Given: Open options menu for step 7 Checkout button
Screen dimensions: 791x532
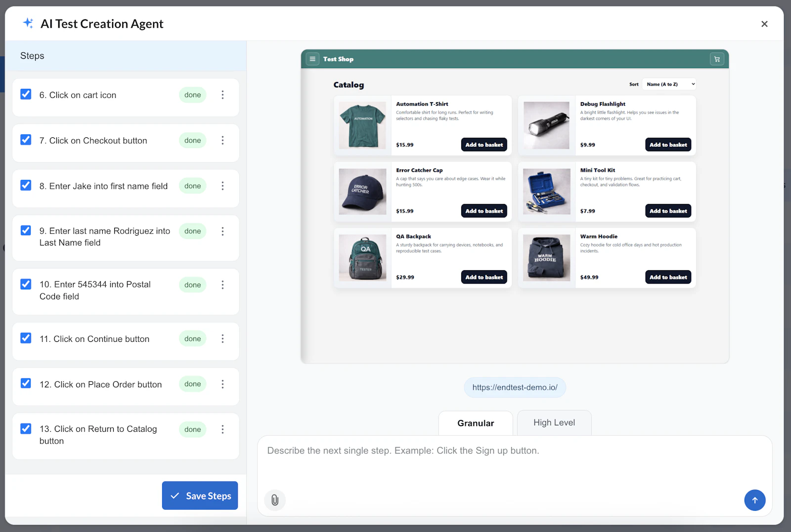Looking at the screenshot, I should coord(222,140).
